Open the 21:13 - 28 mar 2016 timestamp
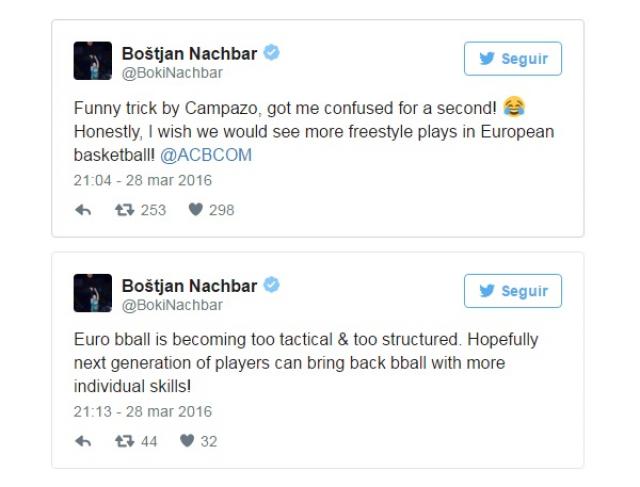Viewport: 640px width, 487px height. pos(143,412)
